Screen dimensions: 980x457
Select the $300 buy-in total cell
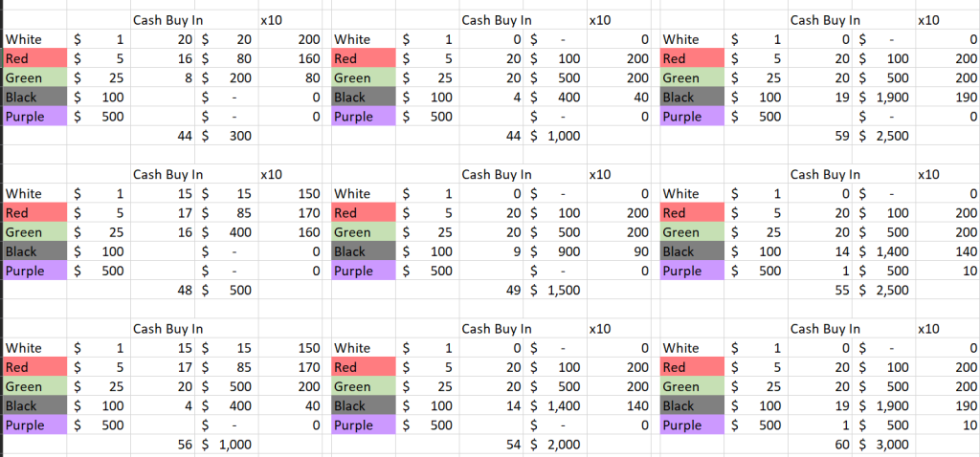pos(228,136)
